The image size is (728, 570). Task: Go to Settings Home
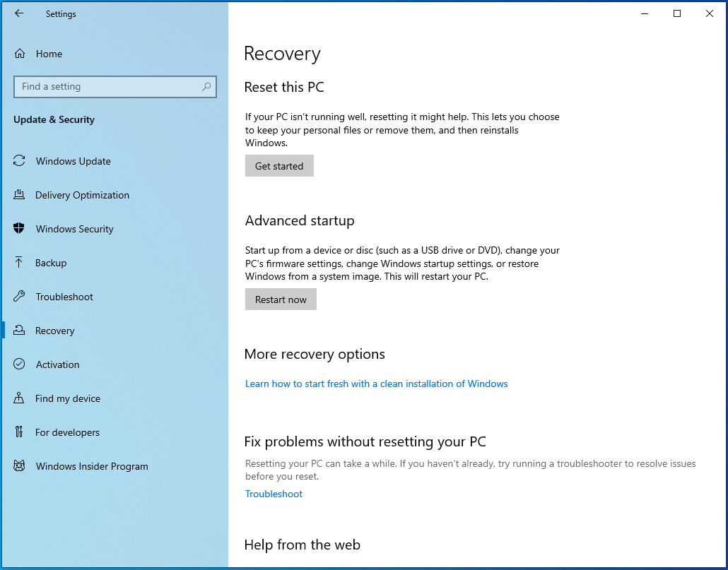(115, 54)
